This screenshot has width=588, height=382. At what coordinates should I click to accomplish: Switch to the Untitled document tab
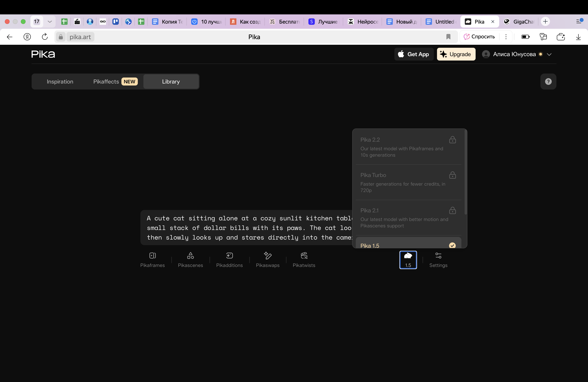coord(441,21)
